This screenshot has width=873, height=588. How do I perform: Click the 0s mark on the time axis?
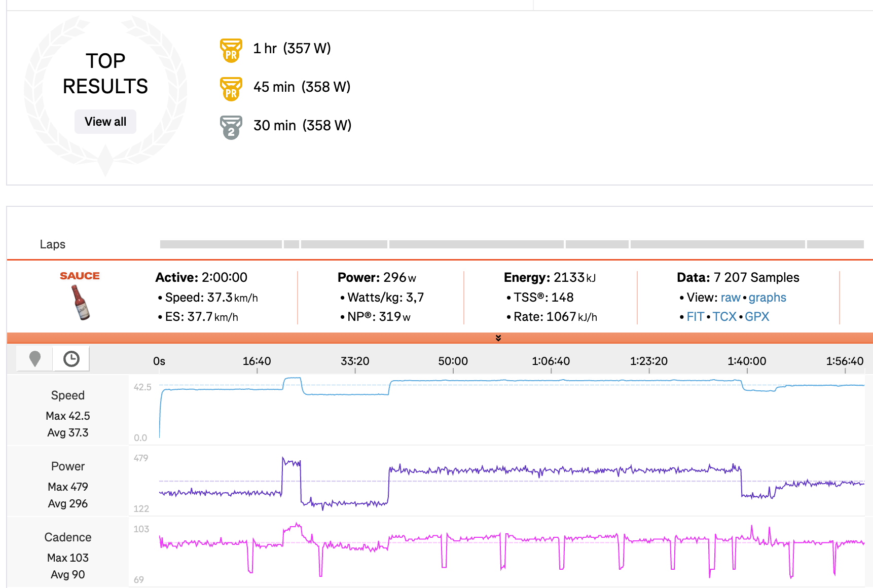click(x=159, y=361)
